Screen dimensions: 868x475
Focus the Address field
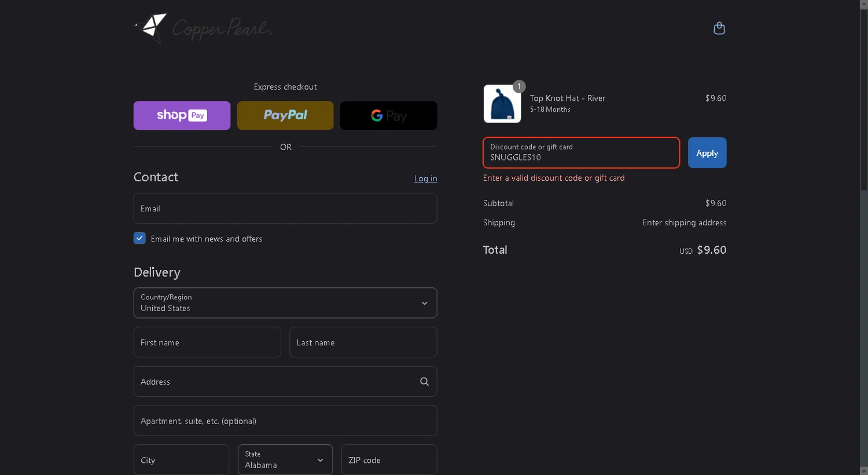tap(285, 382)
